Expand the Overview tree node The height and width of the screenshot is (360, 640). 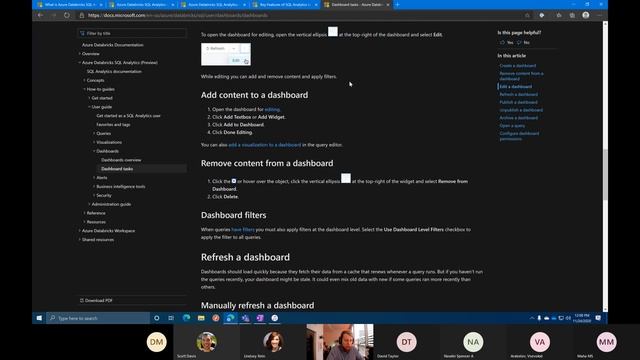pyautogui.click(x=80, y=53)
